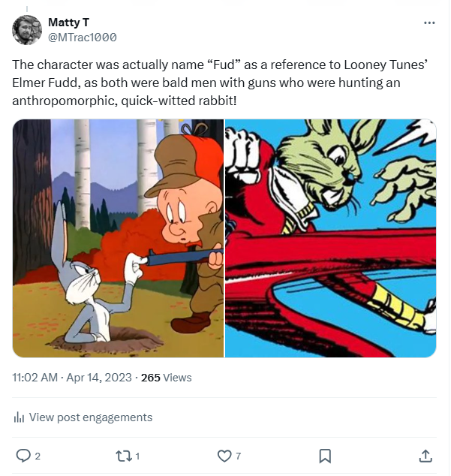Click the quoted name "Fud" in the tweet
451x476 pixels.
tap(225, 65)
